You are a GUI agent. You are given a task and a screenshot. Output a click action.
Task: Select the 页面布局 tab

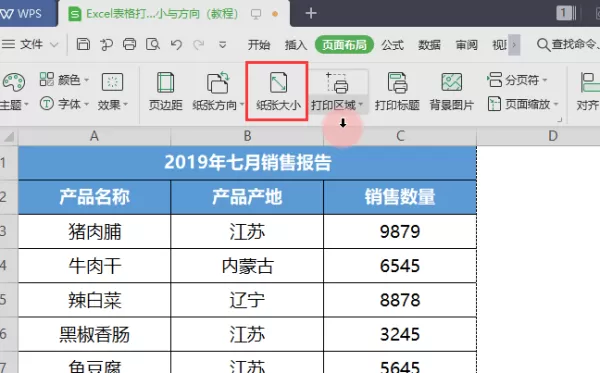[344, 45]
